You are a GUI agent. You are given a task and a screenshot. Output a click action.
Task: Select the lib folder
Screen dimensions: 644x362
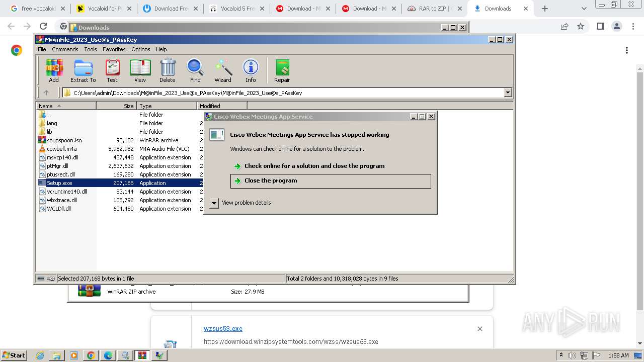(x=49, y=132)
